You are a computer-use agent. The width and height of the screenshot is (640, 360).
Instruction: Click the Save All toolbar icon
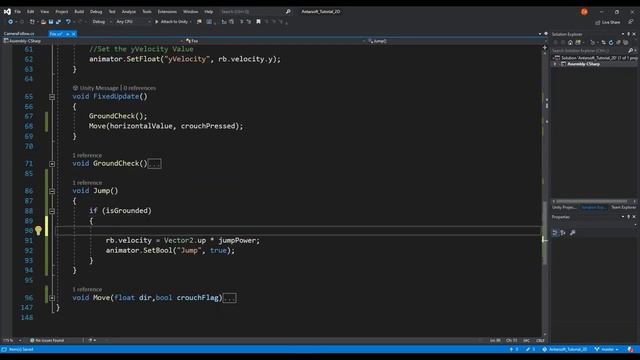58,22
